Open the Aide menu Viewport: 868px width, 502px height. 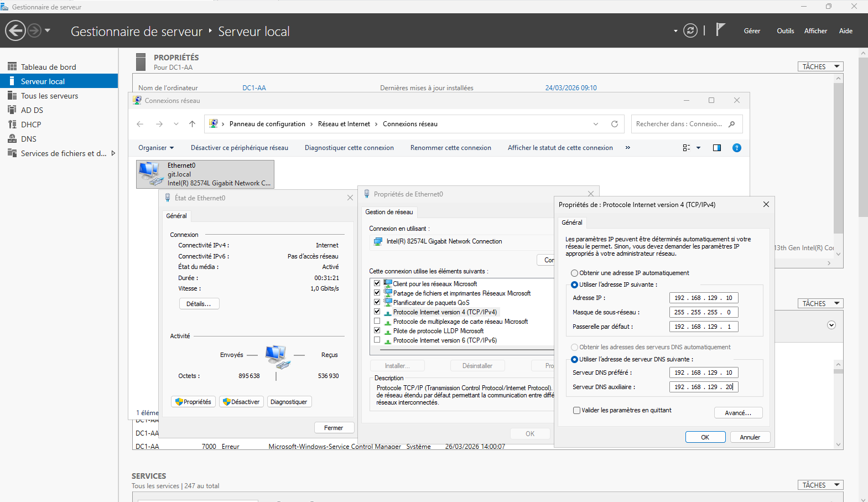(x=845, y=31)
